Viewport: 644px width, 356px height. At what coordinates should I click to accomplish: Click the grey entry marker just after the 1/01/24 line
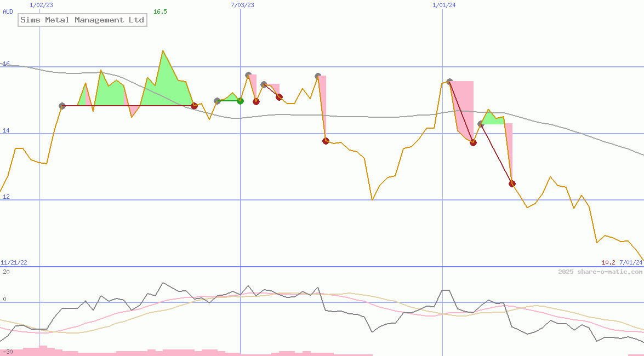click(x=449, y=82)
